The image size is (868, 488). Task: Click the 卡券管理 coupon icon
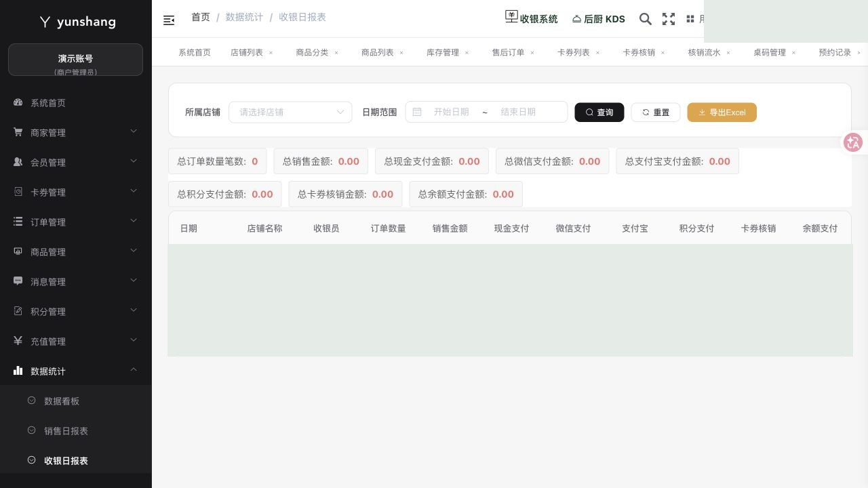pos(18,192)
